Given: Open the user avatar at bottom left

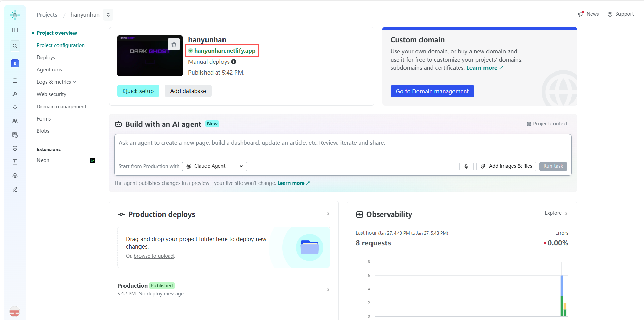Looking at the screenshot, I should (x=15, y=311).
